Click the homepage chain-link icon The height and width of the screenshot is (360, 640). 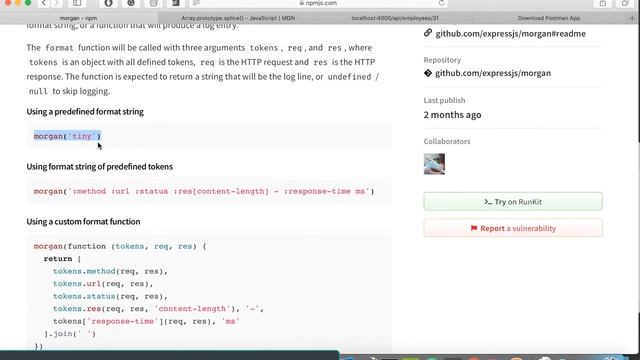[428, 33]
